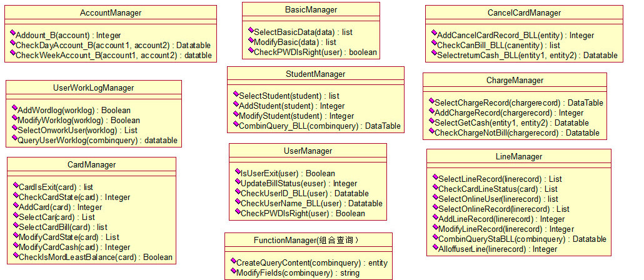644x280 pixels.
Task: Select CheckPWDIsRight method in BasicManager
Action: click(315, 52)
